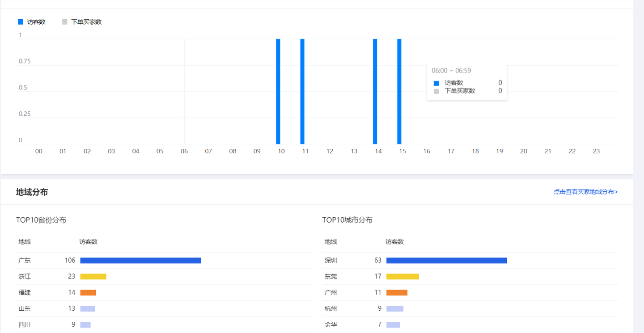Click the yellow visitor bar for 浙江

click(93, 277)
